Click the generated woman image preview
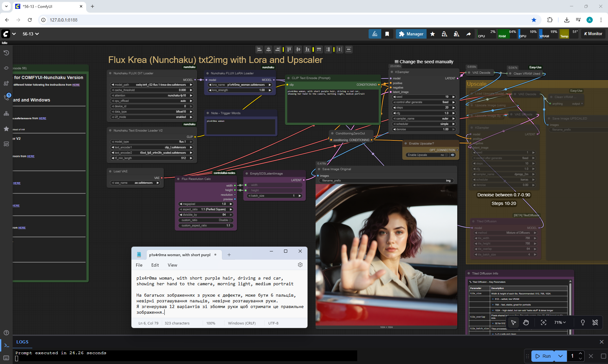The height and width of the screenshot is (364, 608). [386, 255]
